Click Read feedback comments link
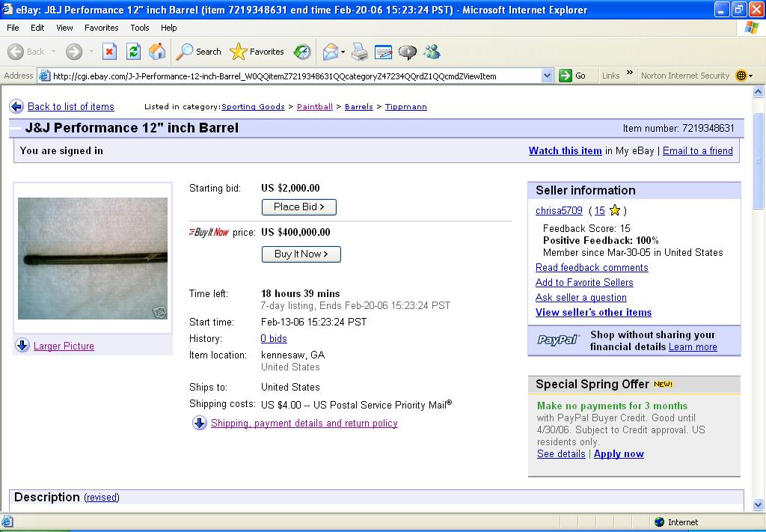 (x=592, y=267)
